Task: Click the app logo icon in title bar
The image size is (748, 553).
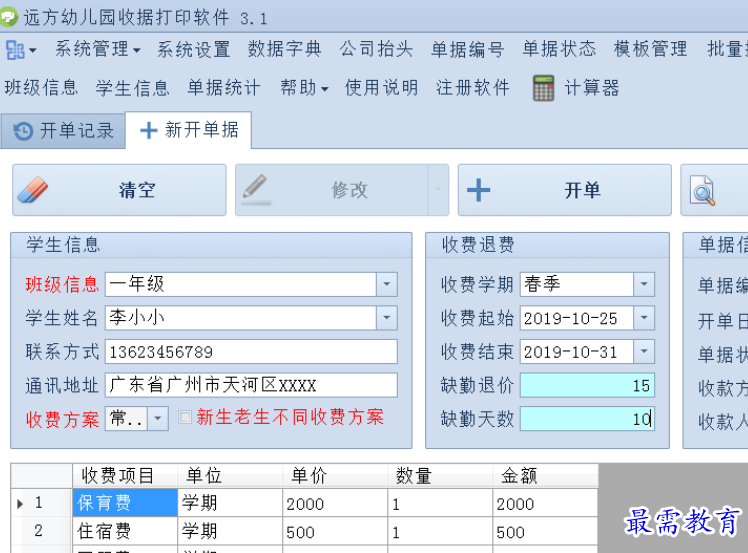Action: pyautogui.click(x=8, y=18)
